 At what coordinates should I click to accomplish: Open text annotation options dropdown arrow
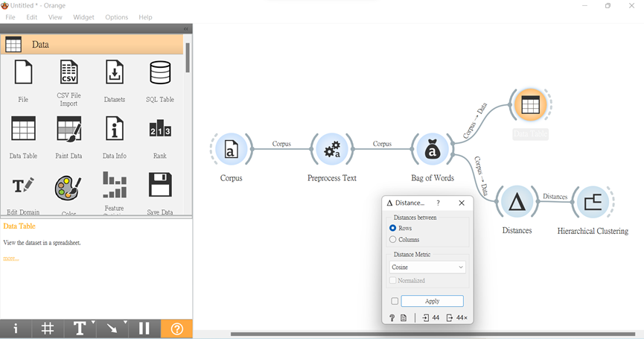[x=93, y=323]
